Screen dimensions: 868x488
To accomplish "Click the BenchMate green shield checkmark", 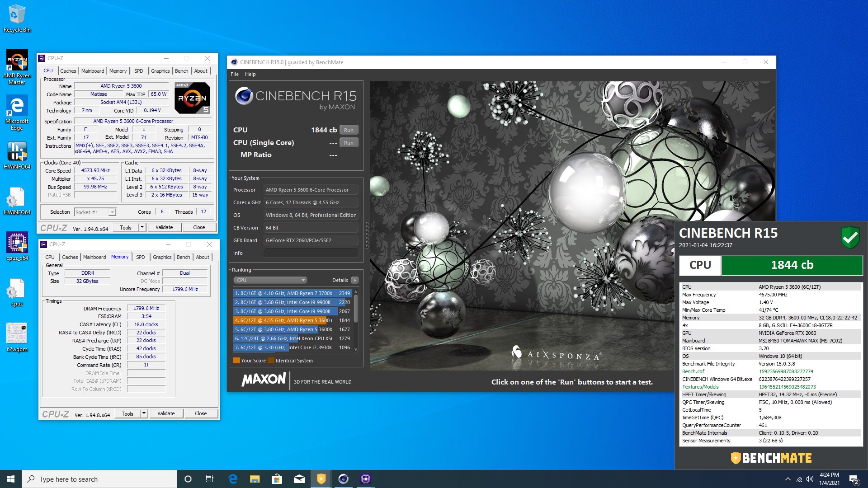I will tap(850, 237).
